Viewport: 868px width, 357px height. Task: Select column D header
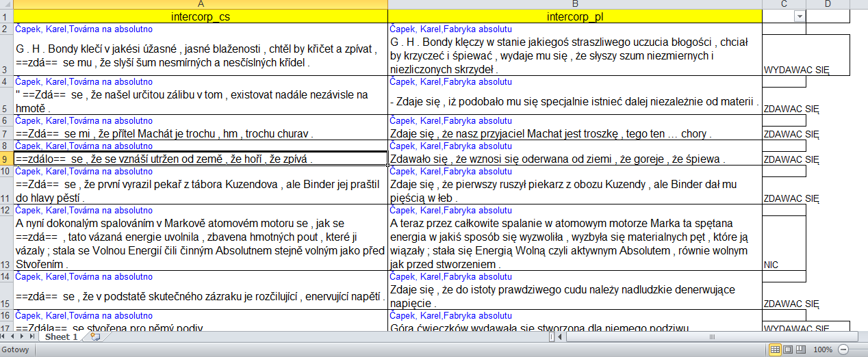828,4
